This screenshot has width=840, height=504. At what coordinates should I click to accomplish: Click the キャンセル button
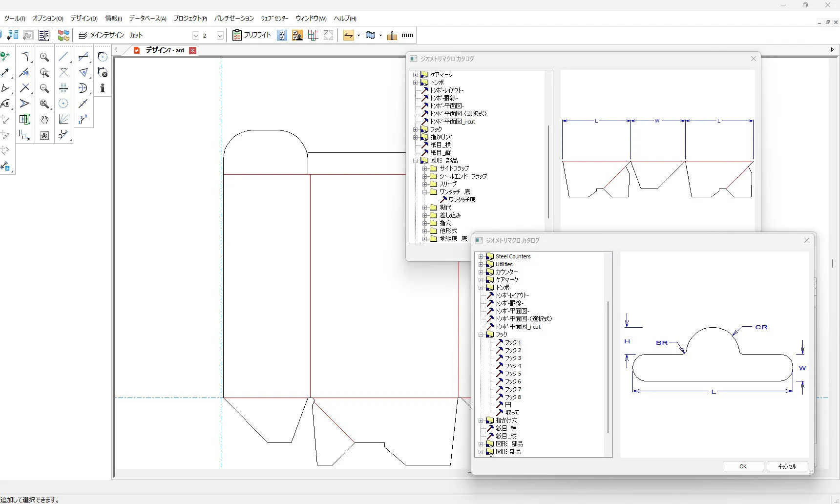tap(787, 466)
